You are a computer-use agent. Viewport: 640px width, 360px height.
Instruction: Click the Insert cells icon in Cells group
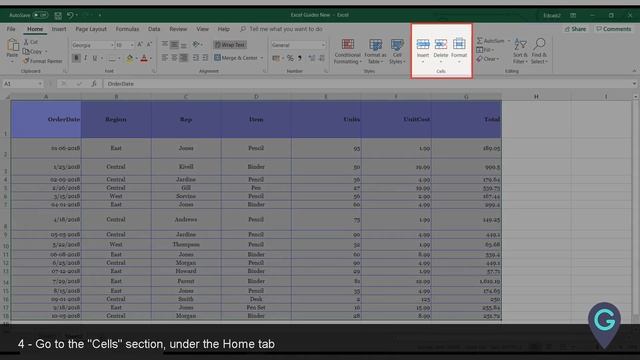pyautogui.click(x=423, y=44)
